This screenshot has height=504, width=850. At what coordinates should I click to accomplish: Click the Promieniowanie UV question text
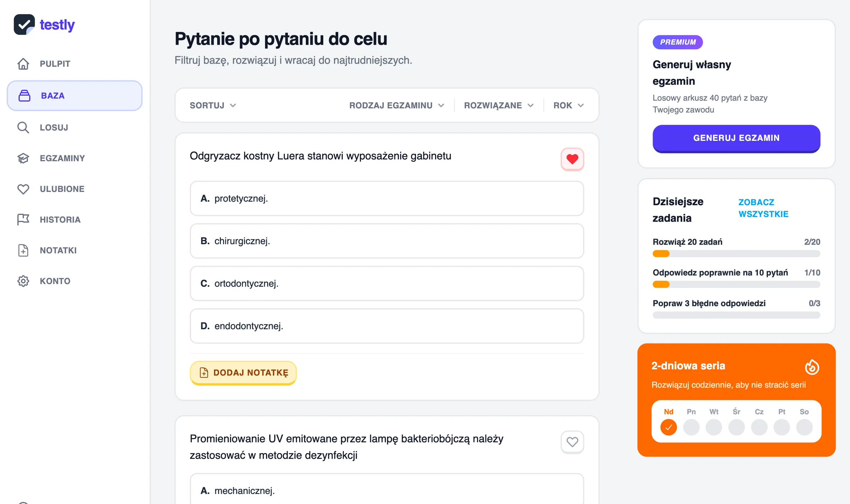(346, 447)
